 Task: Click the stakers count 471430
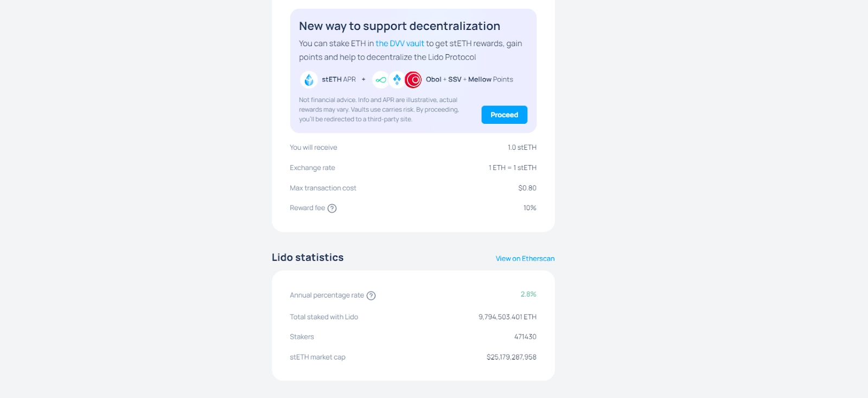point(525,337)
